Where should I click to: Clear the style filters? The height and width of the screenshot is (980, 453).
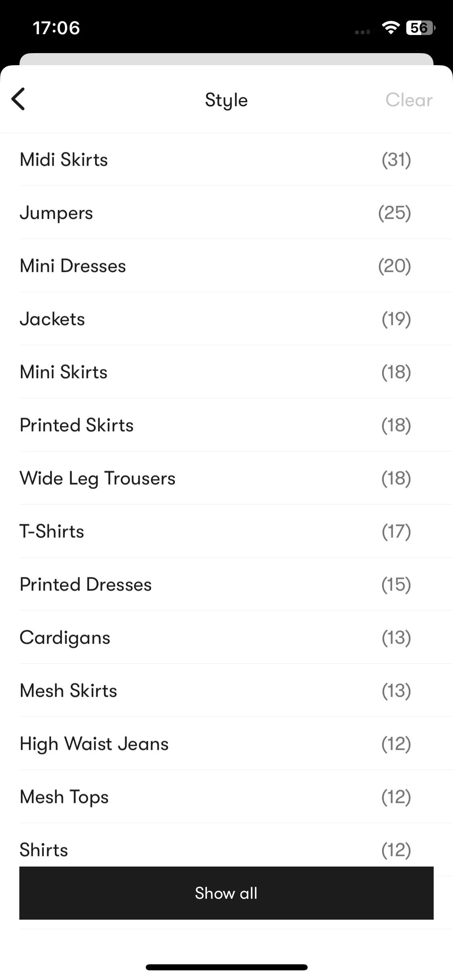tap(409, 100)
